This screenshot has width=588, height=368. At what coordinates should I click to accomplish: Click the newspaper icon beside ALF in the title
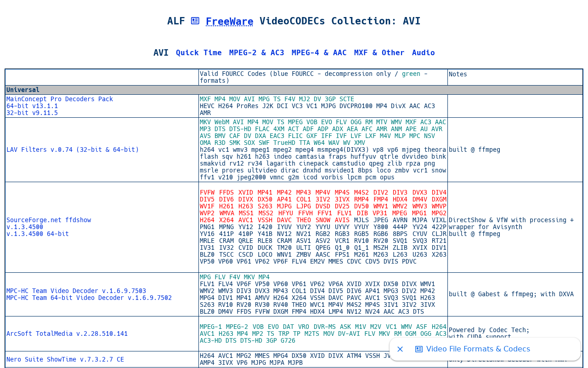(195, 21)
